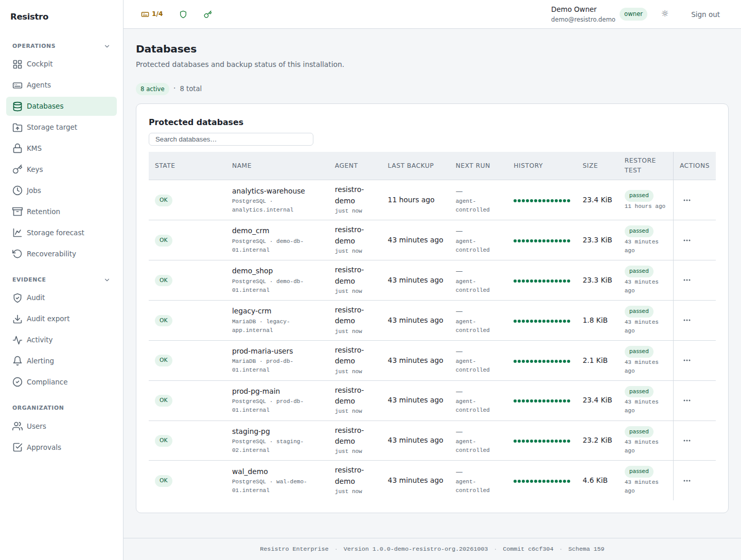Select the Alerting bell icon

click(17, 361)
